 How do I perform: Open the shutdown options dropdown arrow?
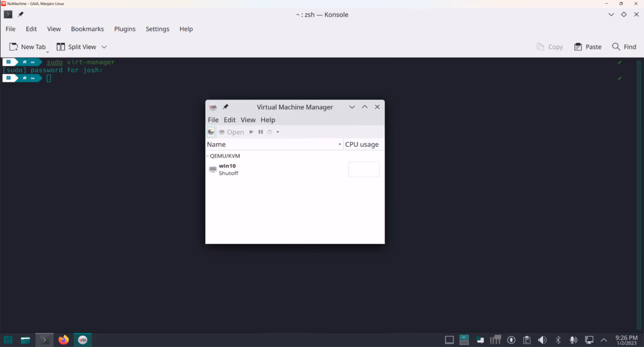(x=277, y=132)
